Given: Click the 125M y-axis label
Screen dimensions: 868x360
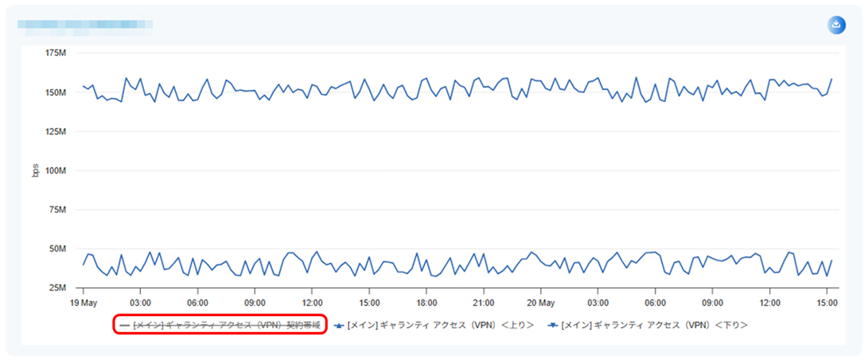Looking at the screenshot, I should point(57,132).
